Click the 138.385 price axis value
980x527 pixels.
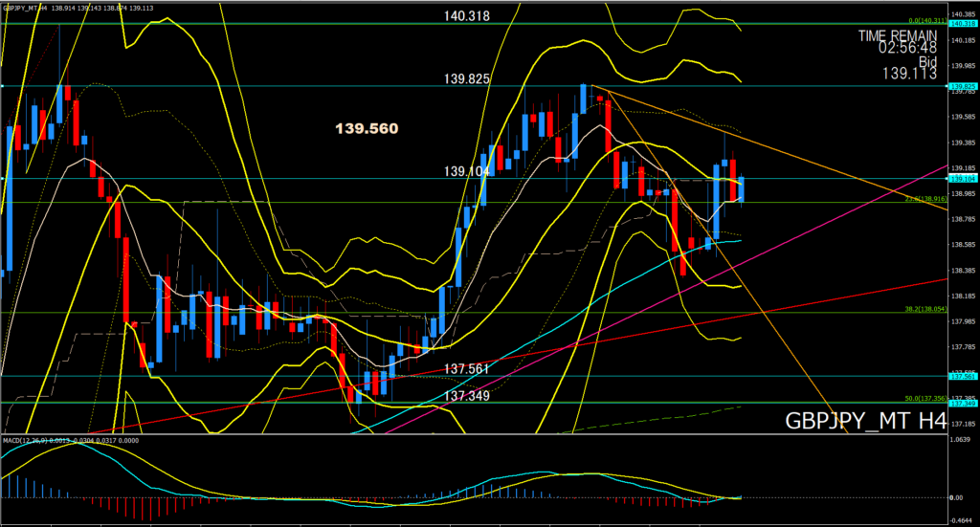964,271
